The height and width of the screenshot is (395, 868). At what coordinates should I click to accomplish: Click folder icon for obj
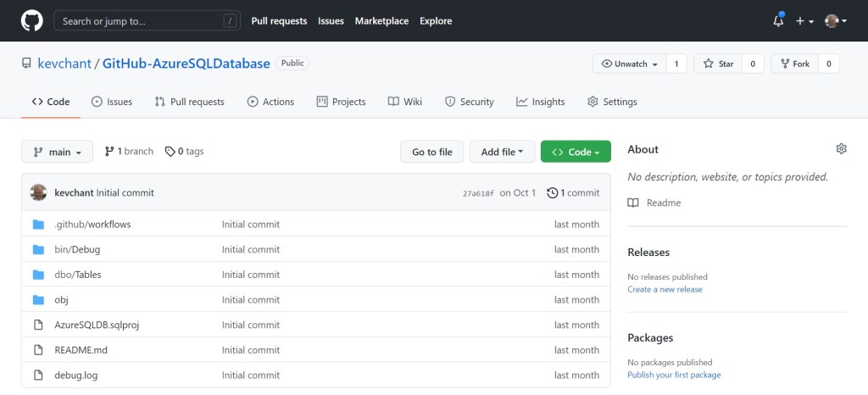pyautogui.click(x=38, y=300)
